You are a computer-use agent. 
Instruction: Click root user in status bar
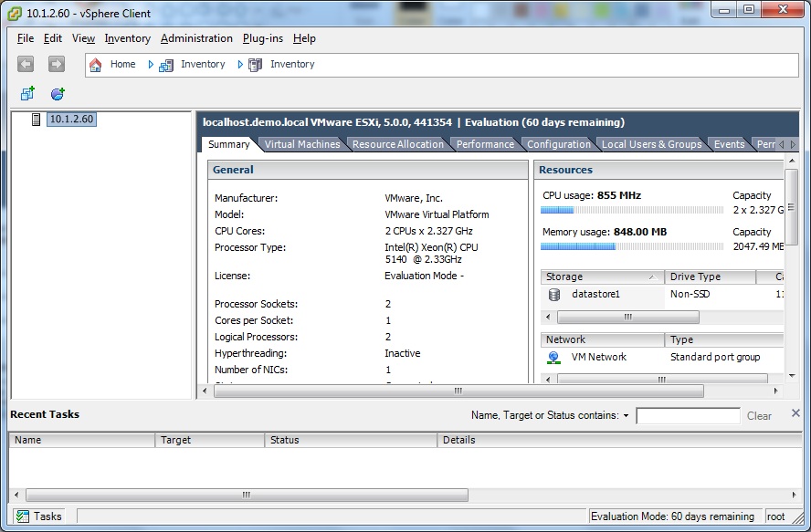[x=775, y=516]
